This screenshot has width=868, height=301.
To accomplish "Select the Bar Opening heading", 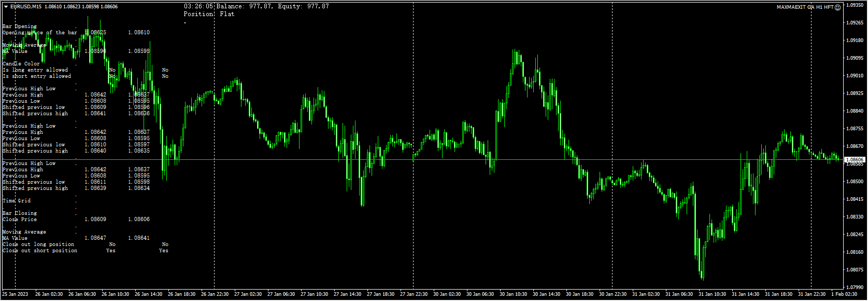I will pyautogui.click(x=20, y=26).
